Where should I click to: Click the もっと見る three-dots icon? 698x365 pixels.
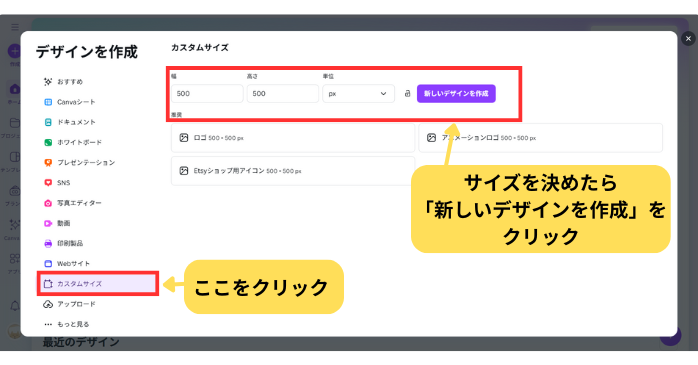(48, 324)
